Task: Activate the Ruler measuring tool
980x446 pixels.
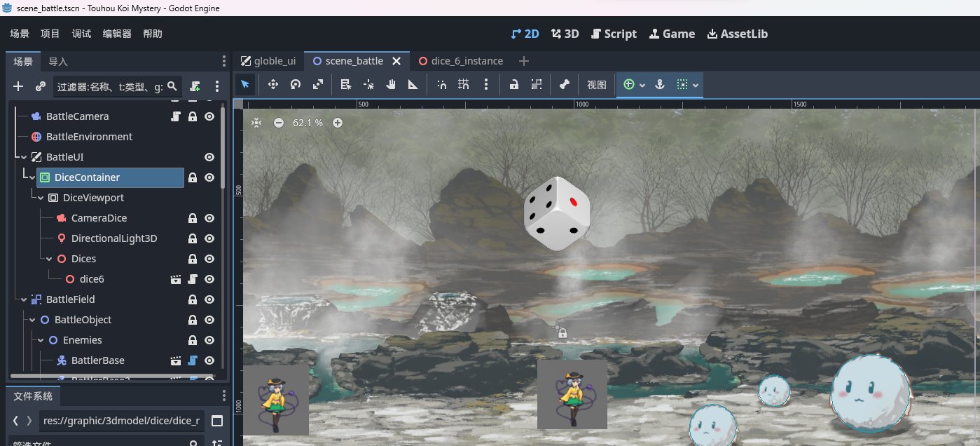Action: 413,85
